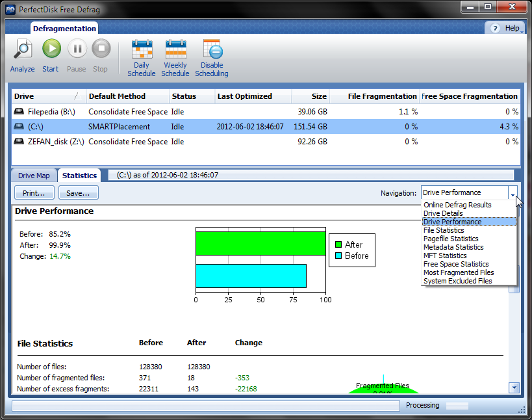Viewport: 532px width, 420px height.
Task: Click the -22168 excess fragments change value
Action: [x=246, y=389]
